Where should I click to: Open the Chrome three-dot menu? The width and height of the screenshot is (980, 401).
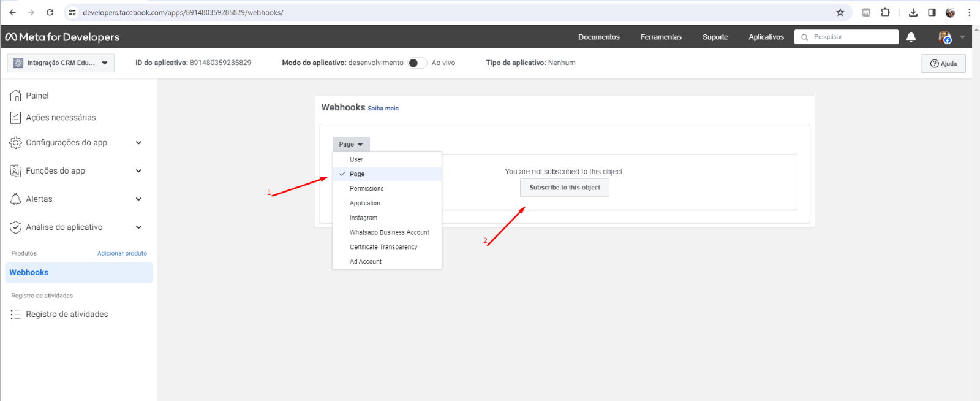tap(969, 12)
